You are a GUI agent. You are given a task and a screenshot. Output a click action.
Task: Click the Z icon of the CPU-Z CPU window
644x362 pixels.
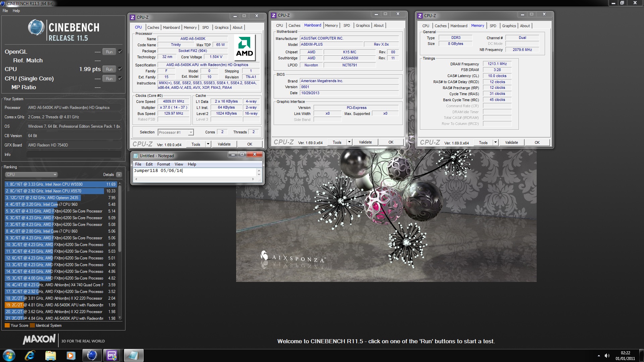point(132,17)
